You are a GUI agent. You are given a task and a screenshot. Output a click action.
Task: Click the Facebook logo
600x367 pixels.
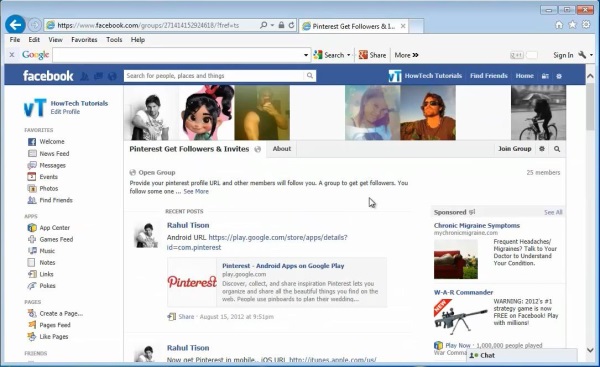(x=48, y=76)
